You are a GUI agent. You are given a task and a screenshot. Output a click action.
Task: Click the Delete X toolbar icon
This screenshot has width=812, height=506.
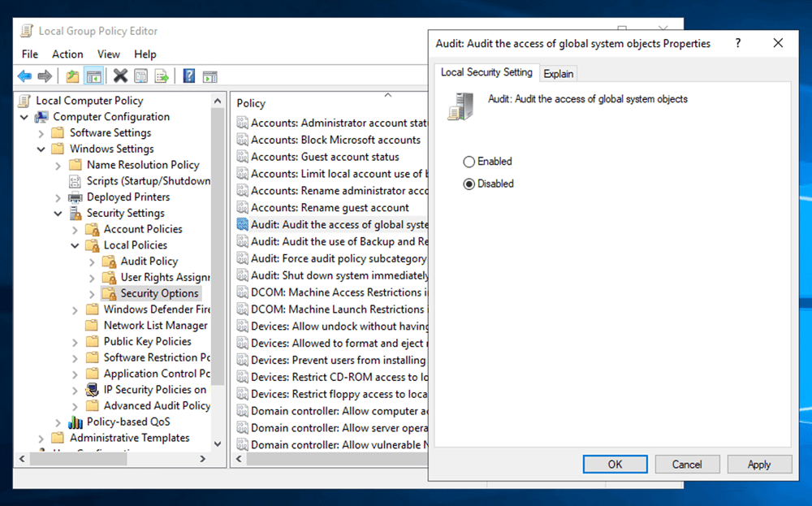(x=120, y=76)
